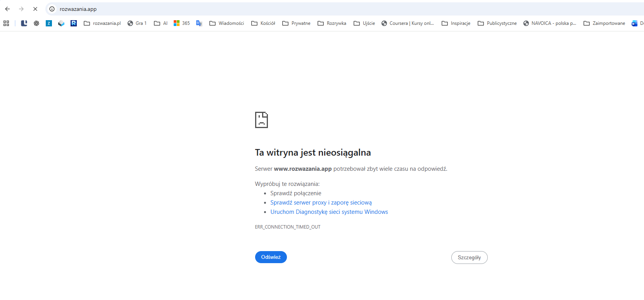Click 'Sprawdź serwer proxy i zaporę sieciową' link

(x=321, y=203)
